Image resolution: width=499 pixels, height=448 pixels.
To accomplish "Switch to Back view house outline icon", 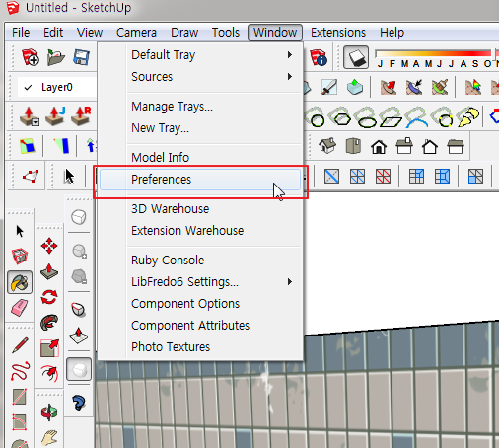I will click(430, 147).
